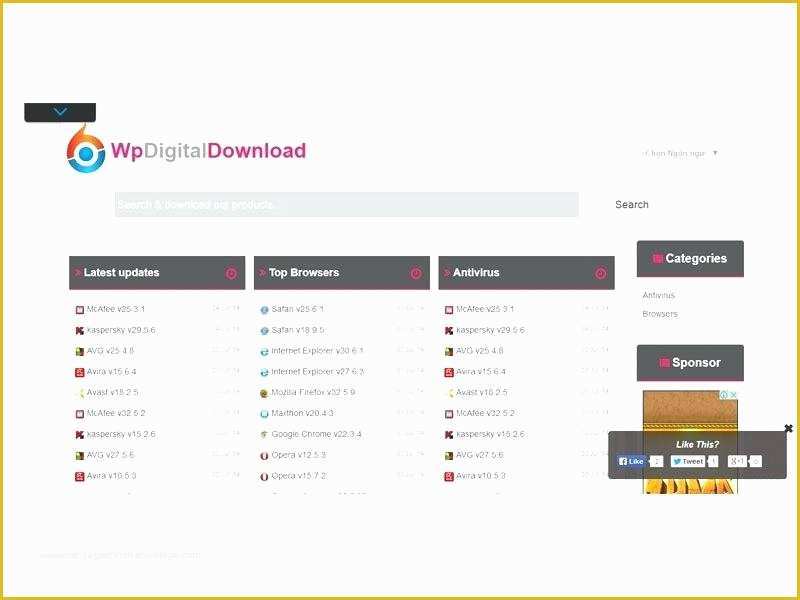Expand the dark pull-down chevron tab
Viewport: 800px width, 600px height.
[60, 112]
